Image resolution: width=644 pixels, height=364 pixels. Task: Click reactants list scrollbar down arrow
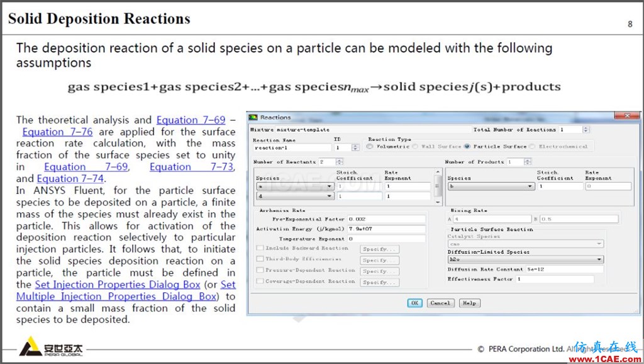(438, 202)
